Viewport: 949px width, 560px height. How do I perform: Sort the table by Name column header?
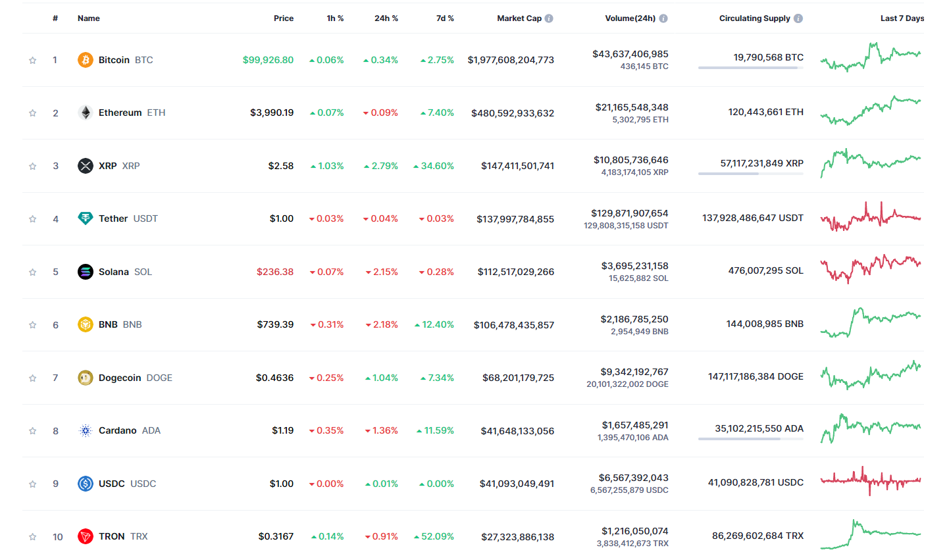[x=89, y=18]
